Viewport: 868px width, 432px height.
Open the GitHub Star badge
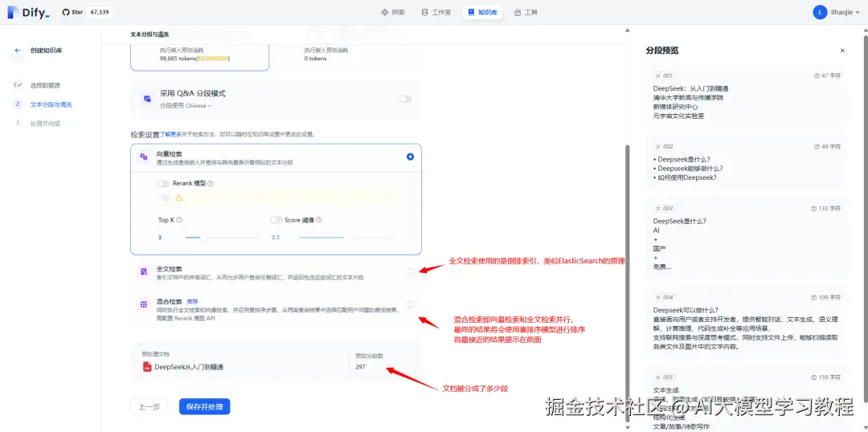pos(86,12)
